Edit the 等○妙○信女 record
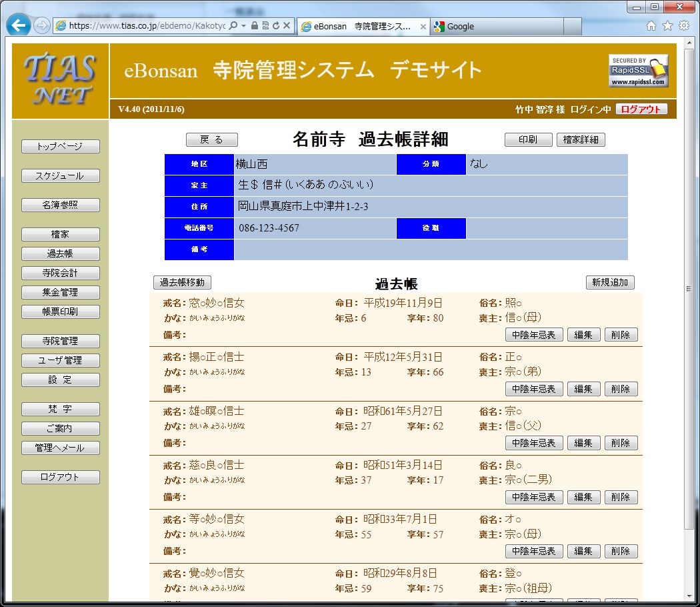Image resolution: width=700 pixels, height=607 pixels. (583, 551)
